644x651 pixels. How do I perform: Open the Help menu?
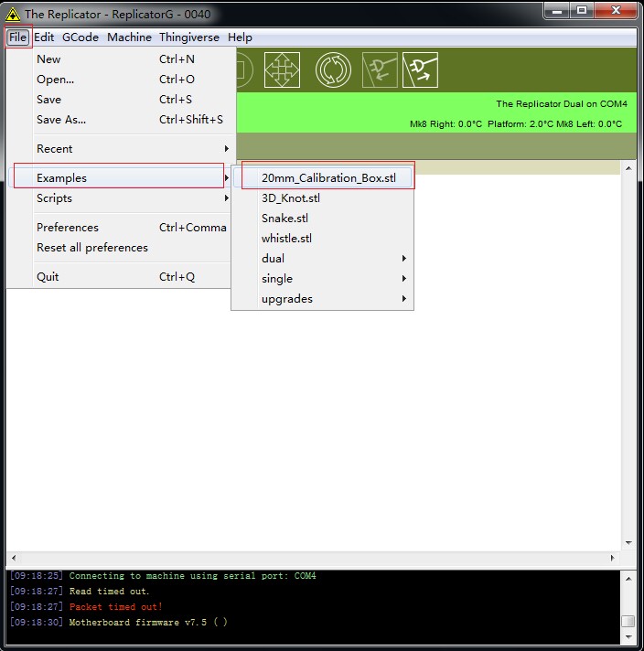[x=240, y=37]
